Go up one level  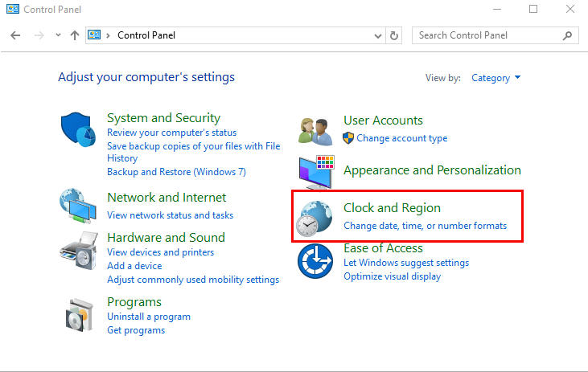[x=75, y=35]
